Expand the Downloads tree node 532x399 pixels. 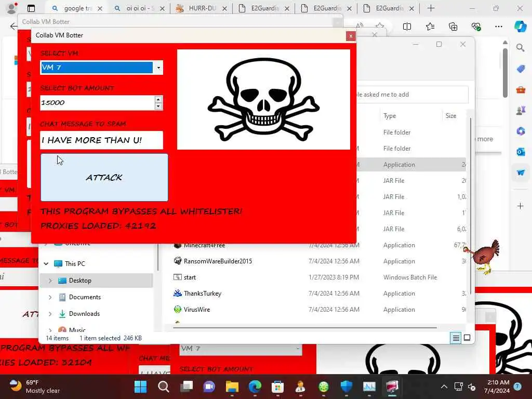pos(50,314)
